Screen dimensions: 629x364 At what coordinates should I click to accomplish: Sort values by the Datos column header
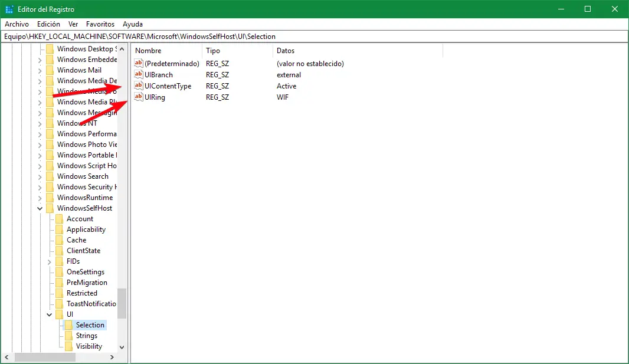358,51
